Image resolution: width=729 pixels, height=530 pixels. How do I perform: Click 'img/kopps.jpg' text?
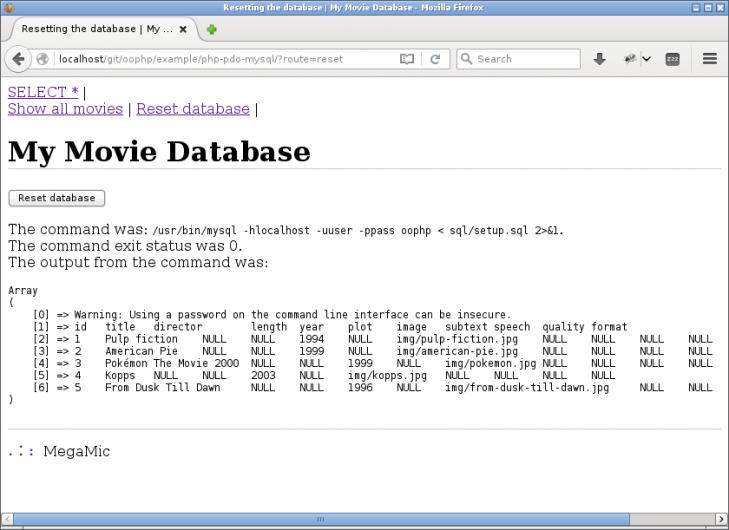point(387,375)
